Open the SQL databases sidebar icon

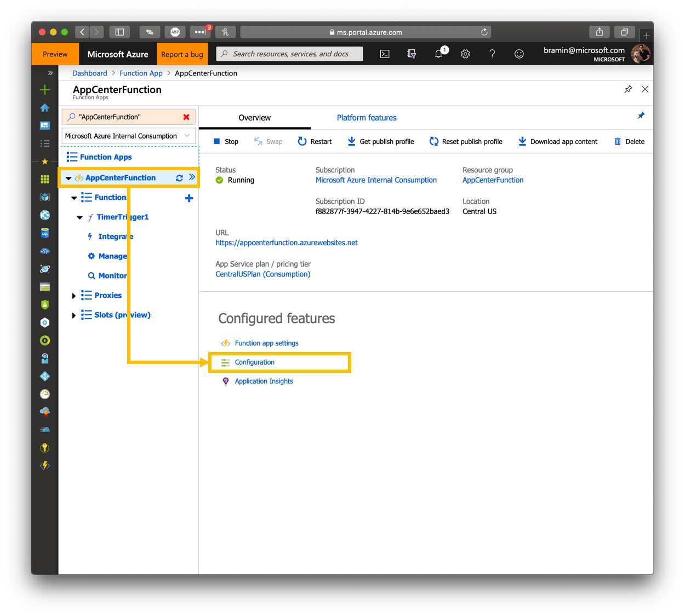pyautogui.click(x=45, y=233)
